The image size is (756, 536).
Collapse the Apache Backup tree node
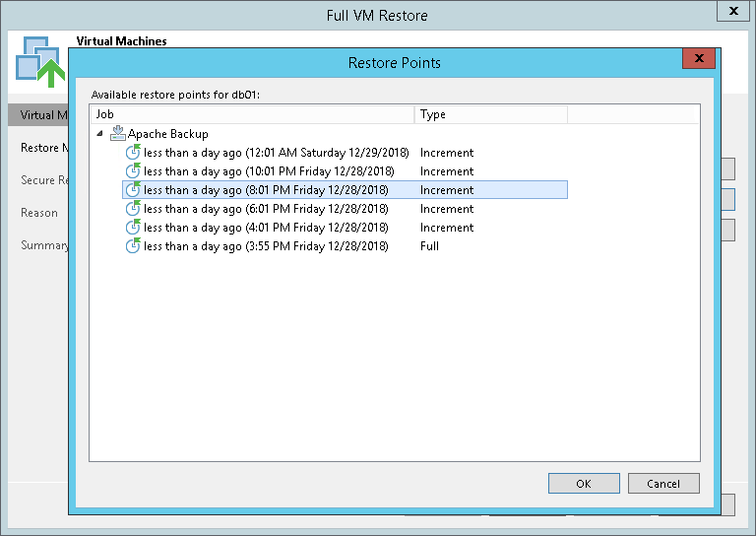pos(99,134)
